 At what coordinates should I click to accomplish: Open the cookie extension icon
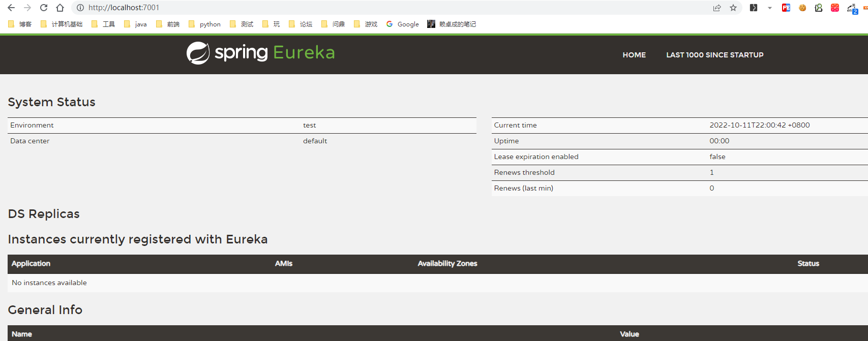point(802,8)
